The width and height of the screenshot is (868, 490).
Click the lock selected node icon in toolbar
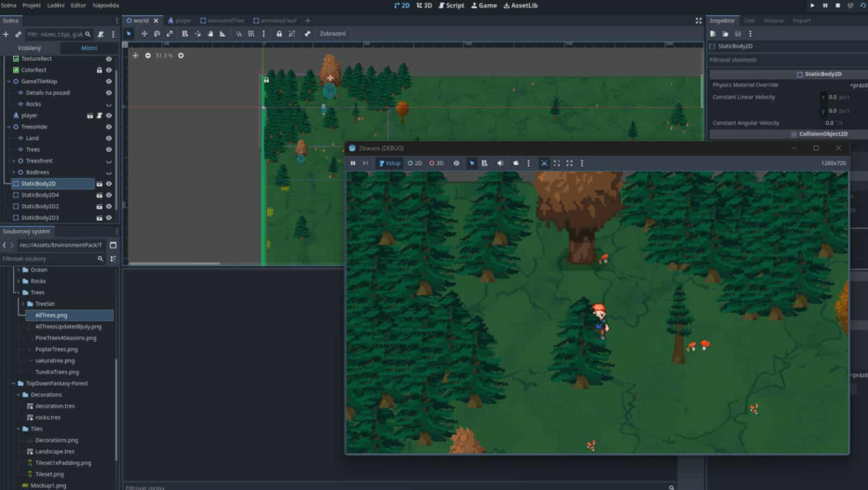click(279, 34)
